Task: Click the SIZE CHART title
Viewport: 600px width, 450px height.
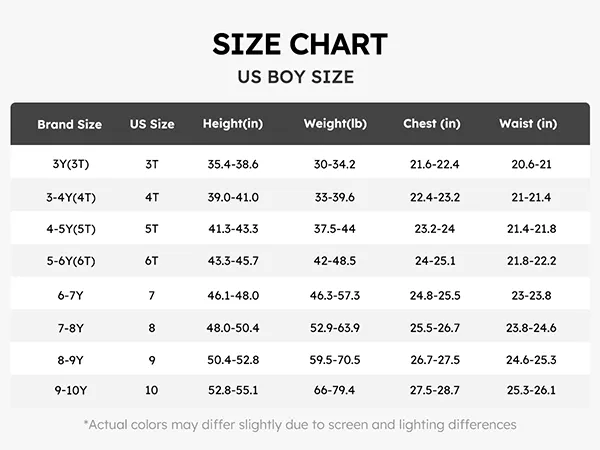Action: tap(299, 44)
